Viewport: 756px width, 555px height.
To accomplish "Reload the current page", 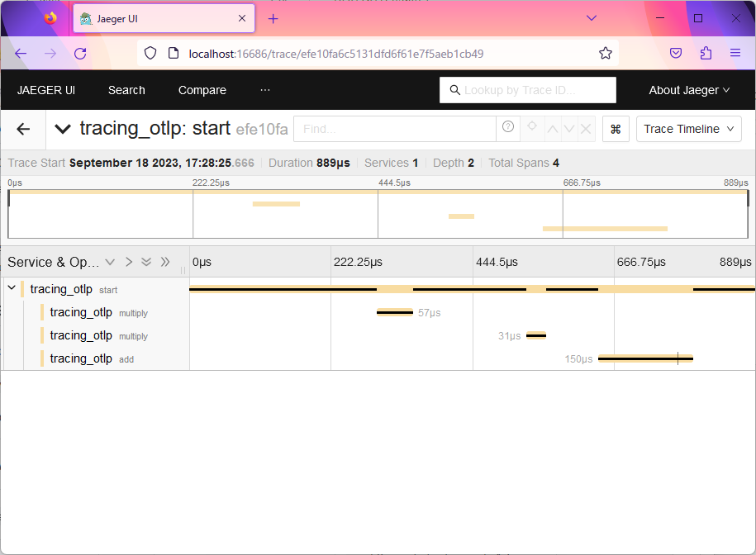I will pyautogui.click(x=80, y=53).
